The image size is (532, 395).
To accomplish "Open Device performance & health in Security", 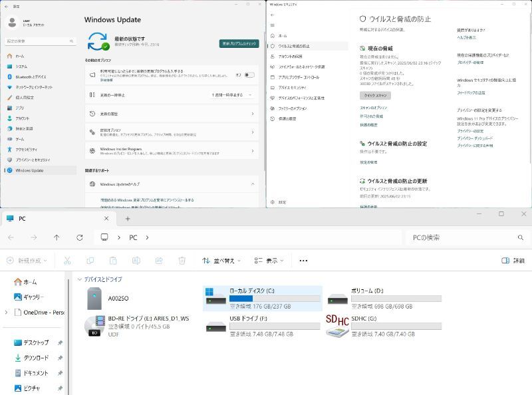I will pos(308,98).
